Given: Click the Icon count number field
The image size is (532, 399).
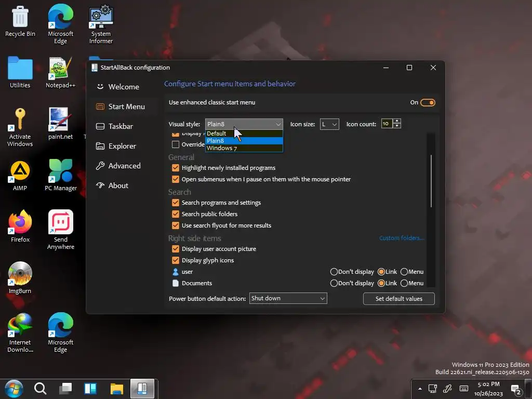Looking at the screenshot, I should (x=387, y=124).
